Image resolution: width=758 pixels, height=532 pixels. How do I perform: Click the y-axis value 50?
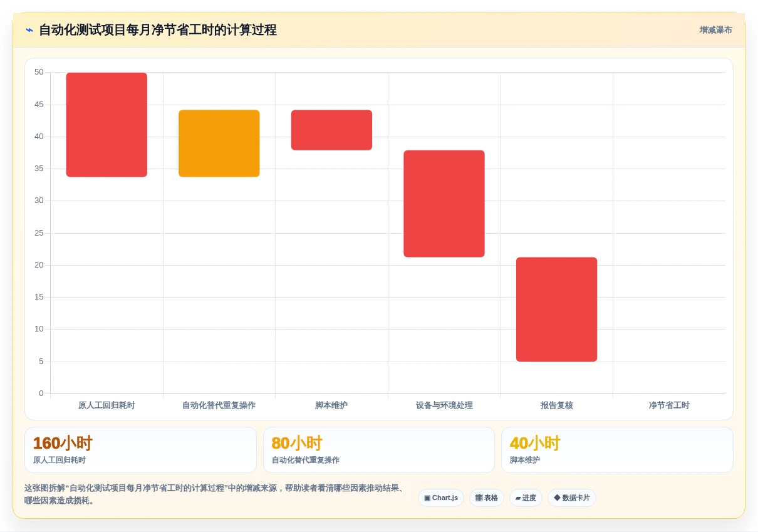(x=39, y=72)
